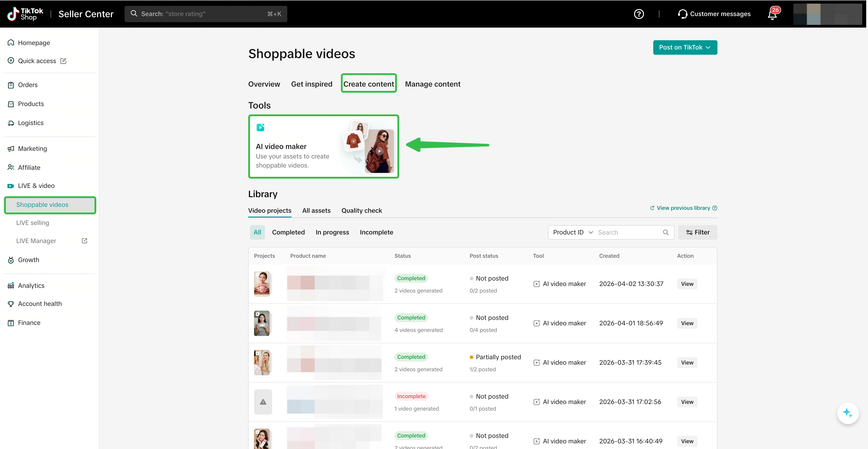Click the warning icon on the Incomplete project
This screenshot has height=449, width=868.
(263, 402)
